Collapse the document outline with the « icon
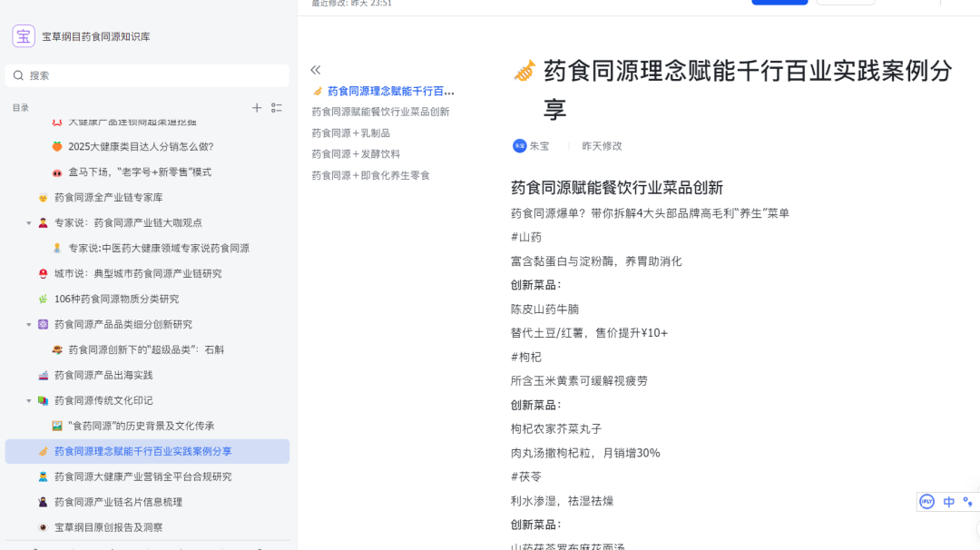Viewport: 980px width, 550px height. click(316, 69)
